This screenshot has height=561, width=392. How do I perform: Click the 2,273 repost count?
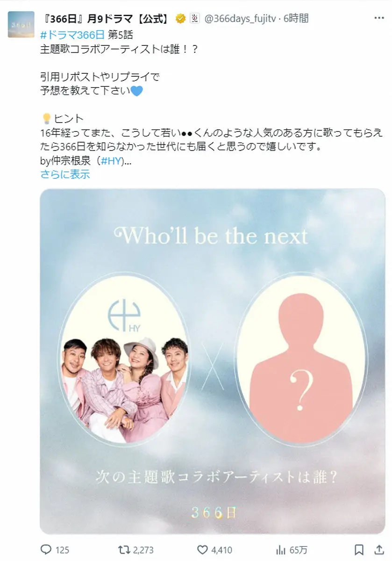143,550
